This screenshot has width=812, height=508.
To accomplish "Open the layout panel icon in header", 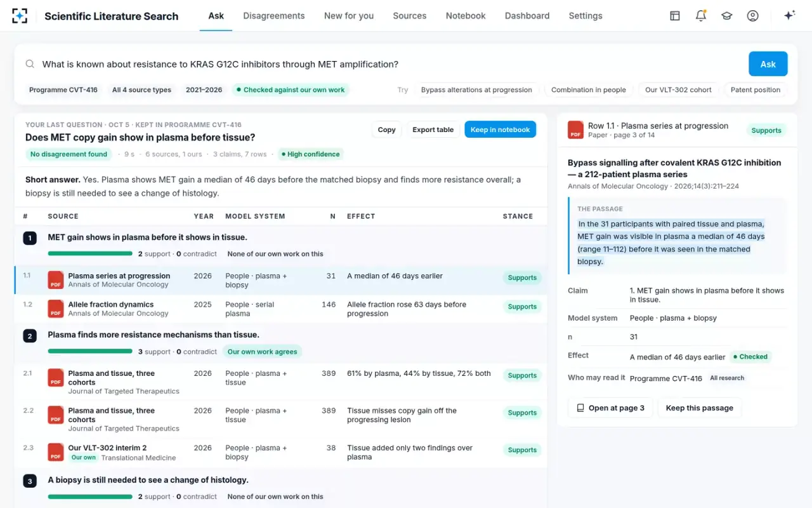I will click(x=675, y=16).
